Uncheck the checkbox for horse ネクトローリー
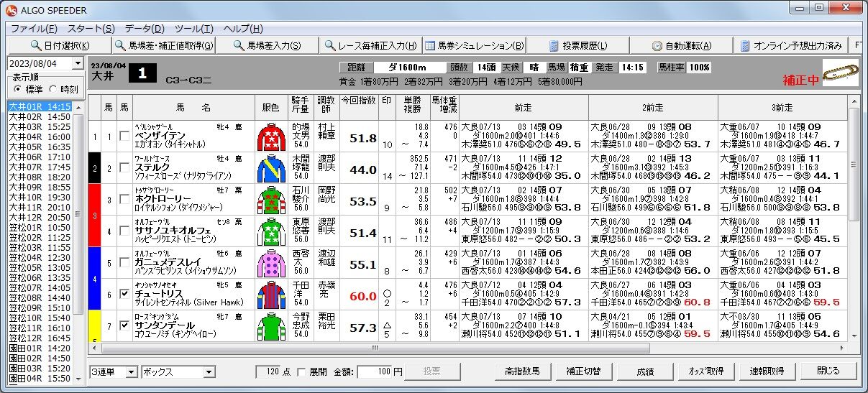Image resolution: width=868 pixels, height=393 pixels. coord(125,200)
